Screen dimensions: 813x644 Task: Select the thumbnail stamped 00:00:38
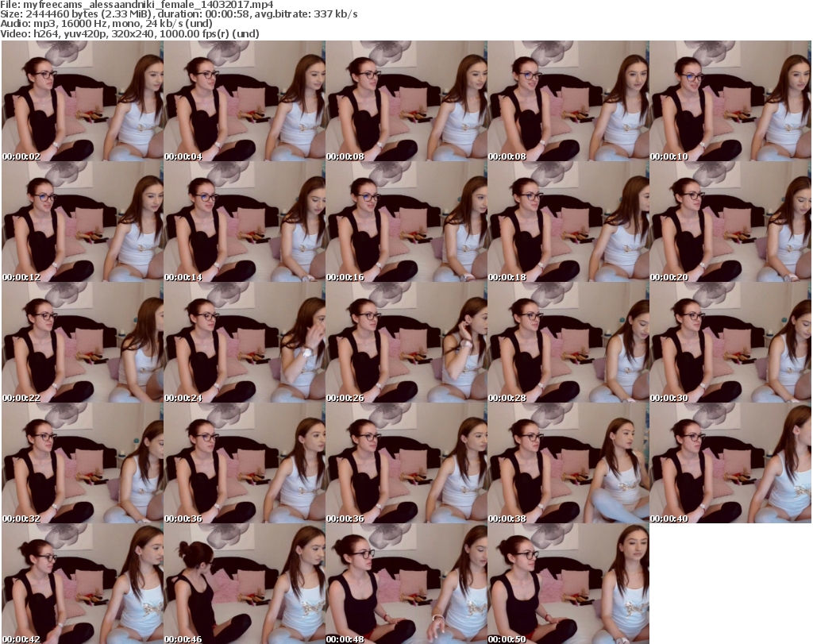coord(568,463)
